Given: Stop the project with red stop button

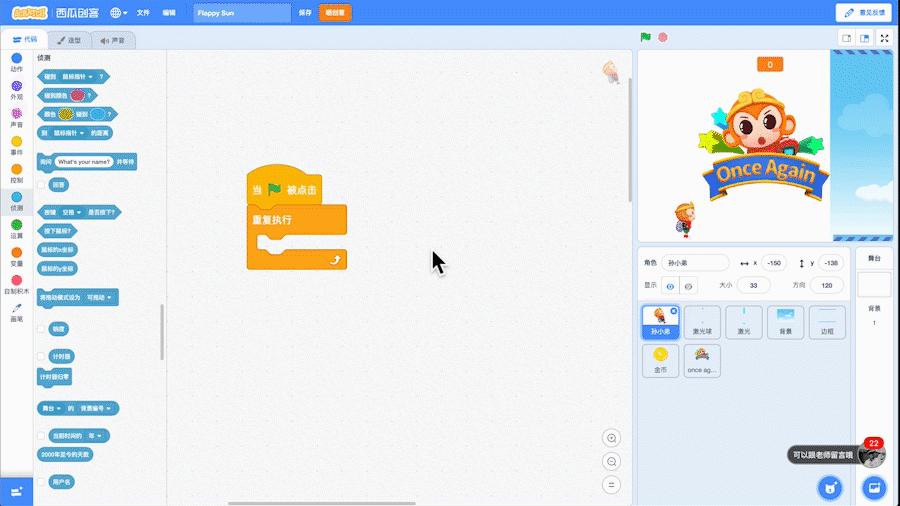Looking at the screenshot, I should click(x=663, y=37).
